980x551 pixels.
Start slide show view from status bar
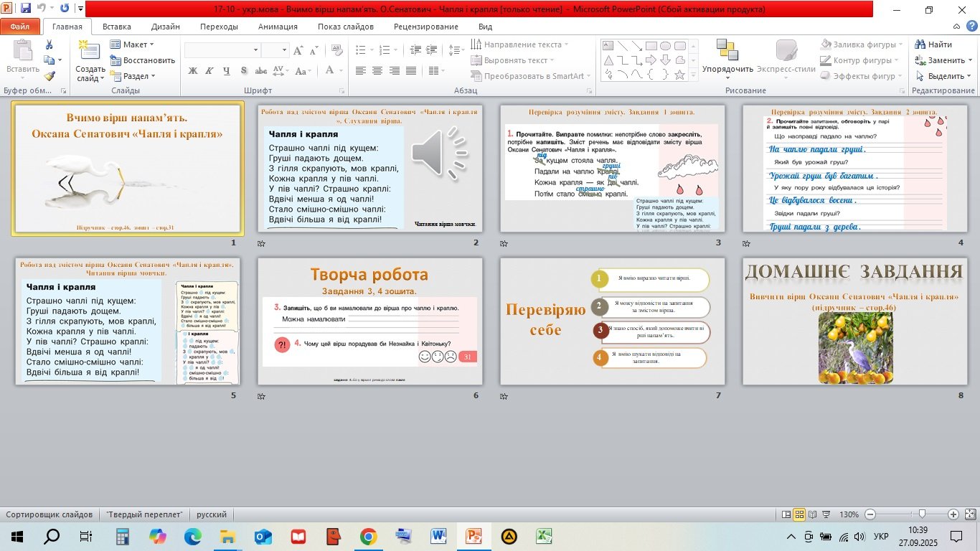tap(824, 514)
